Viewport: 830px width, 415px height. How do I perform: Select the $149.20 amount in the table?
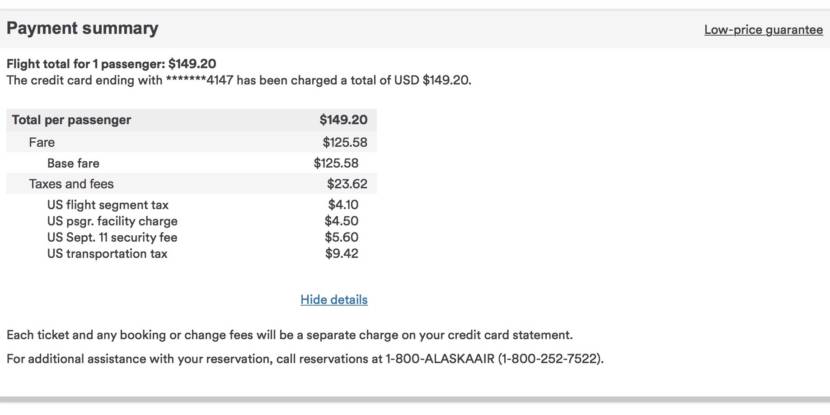pyautogui.click(x=343, y=120)
